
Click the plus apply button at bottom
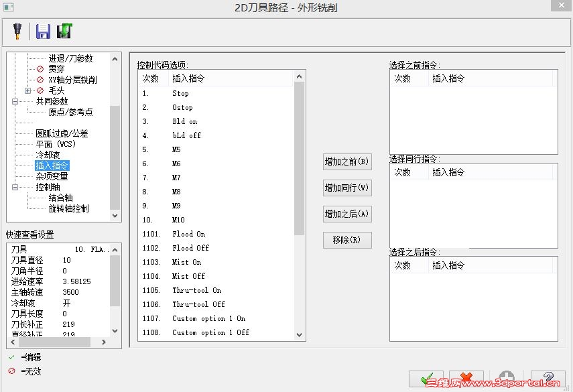click(507, 379)
